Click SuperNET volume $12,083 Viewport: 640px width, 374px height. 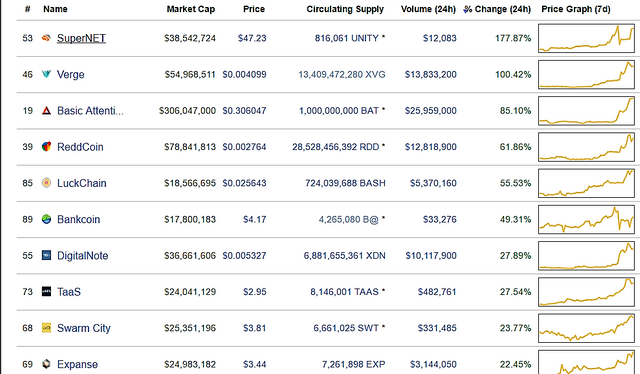[440, 38]
